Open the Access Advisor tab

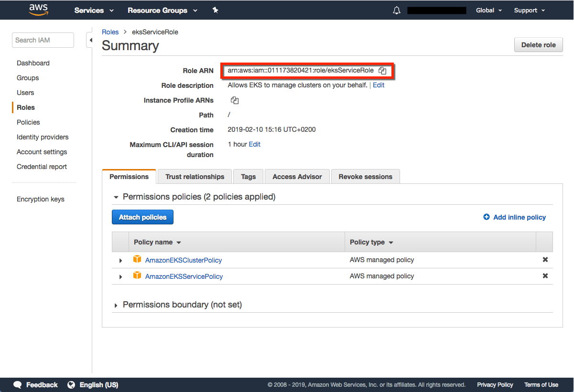pos(297,177)
